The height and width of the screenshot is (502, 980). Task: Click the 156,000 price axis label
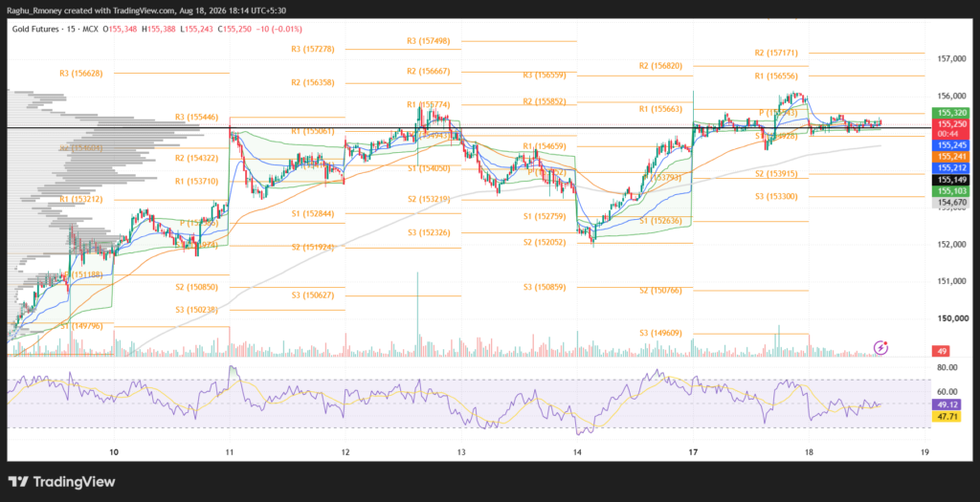pos(952,96)
